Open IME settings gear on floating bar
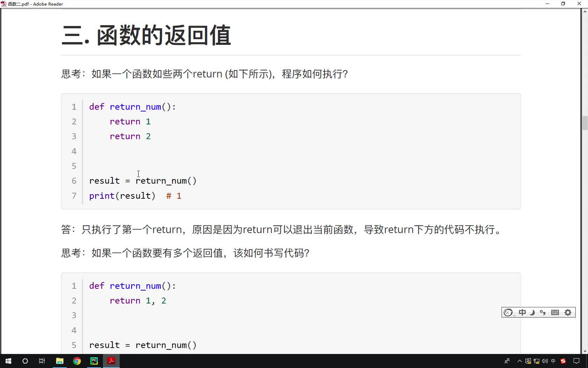Screen dimensions: 588x368 pyautogui.click(x=568, y=313)
